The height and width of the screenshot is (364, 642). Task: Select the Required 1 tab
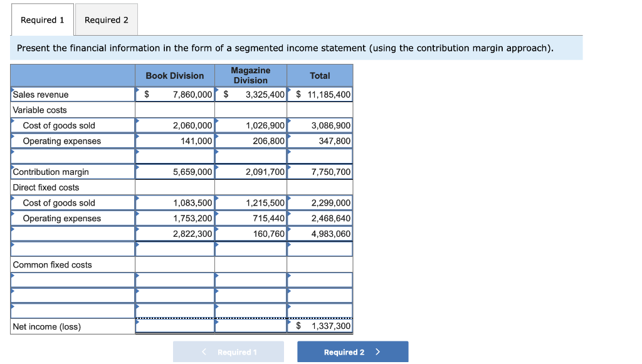coord(42,19)
